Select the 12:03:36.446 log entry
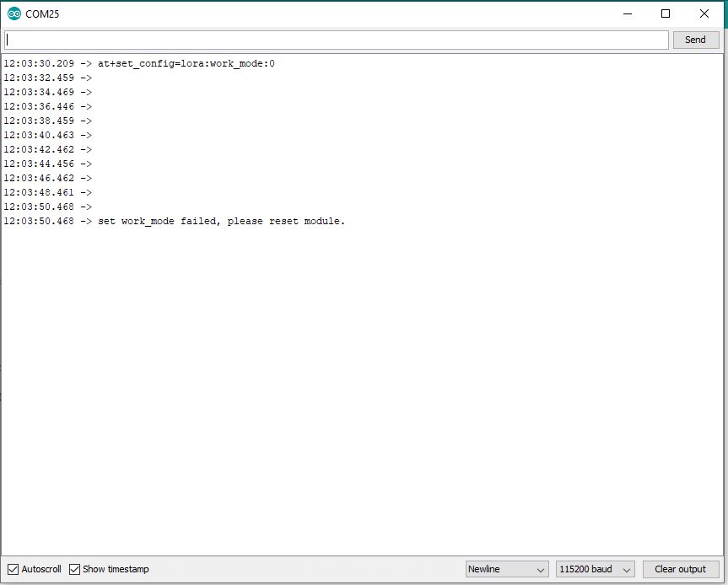The height and width of the screenshot is (585, 728). click(x=47, y=106)
